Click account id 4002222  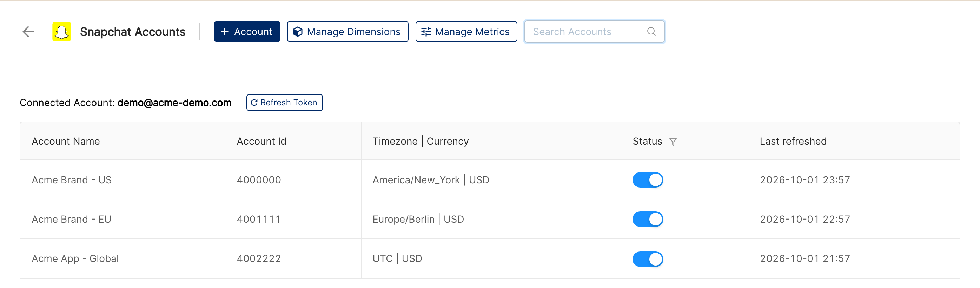(x=259, y=259)
